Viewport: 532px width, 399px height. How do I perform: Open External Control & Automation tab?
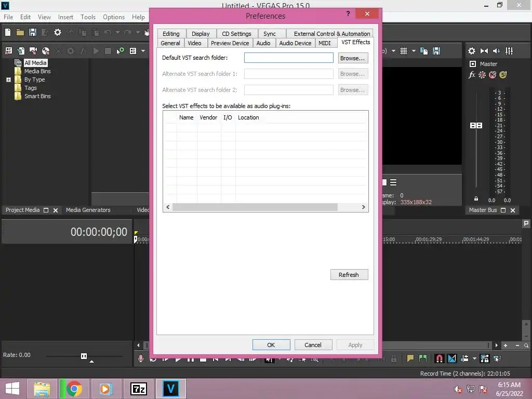[332, 34]
